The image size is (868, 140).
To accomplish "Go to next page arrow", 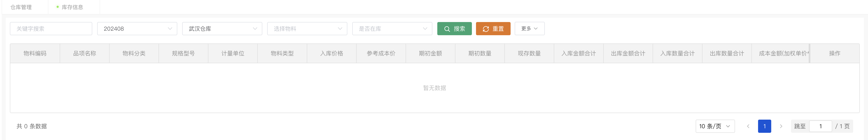I will [781, 126].
